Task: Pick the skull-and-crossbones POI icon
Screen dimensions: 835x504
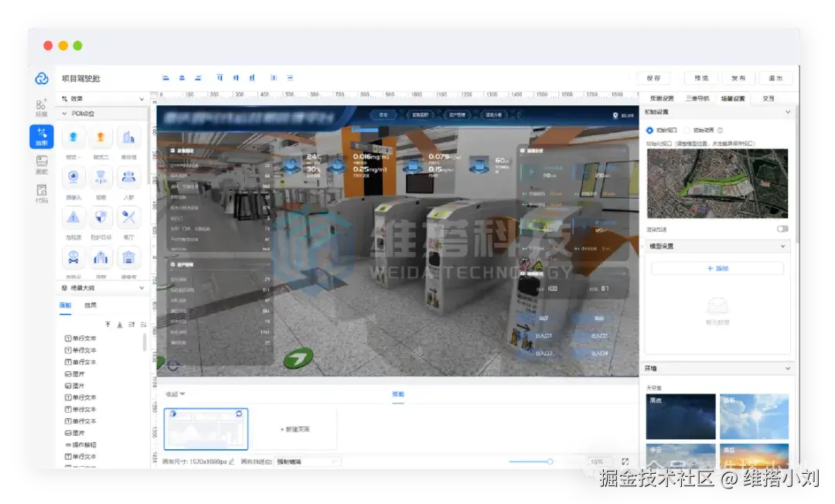Action: (x=73, y=258)
